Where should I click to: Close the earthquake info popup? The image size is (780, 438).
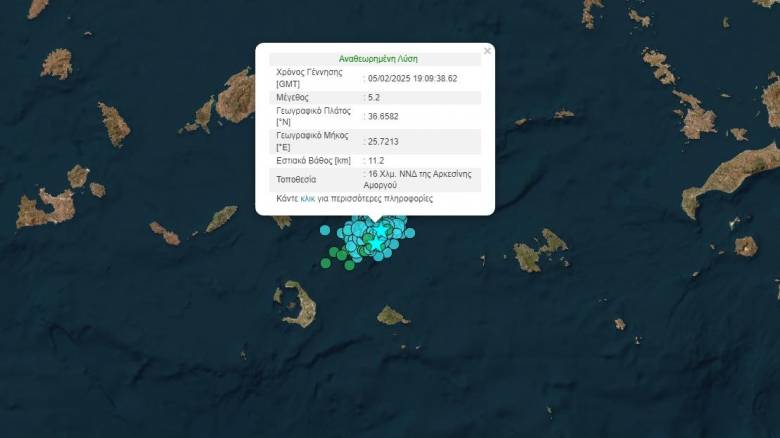487,51
